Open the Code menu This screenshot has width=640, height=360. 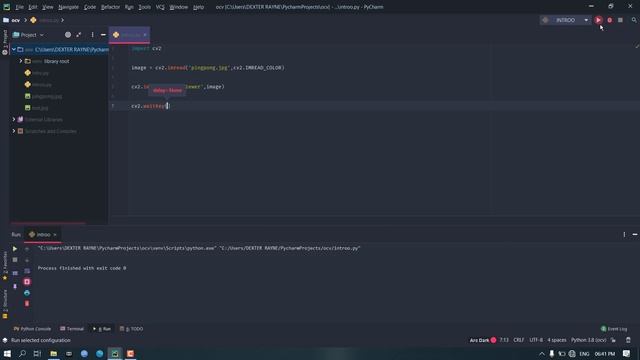click(x=89, y=7)
